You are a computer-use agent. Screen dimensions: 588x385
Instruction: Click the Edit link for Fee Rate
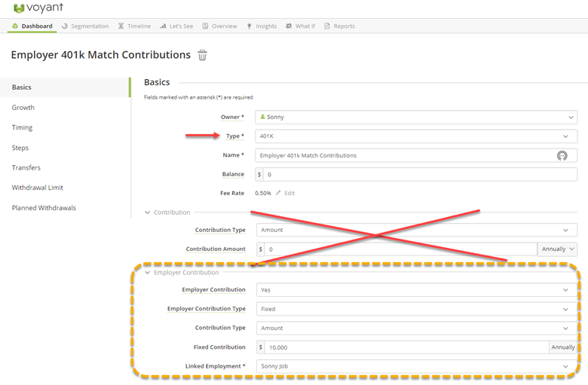pyautogui.click(x=289, y=193)
